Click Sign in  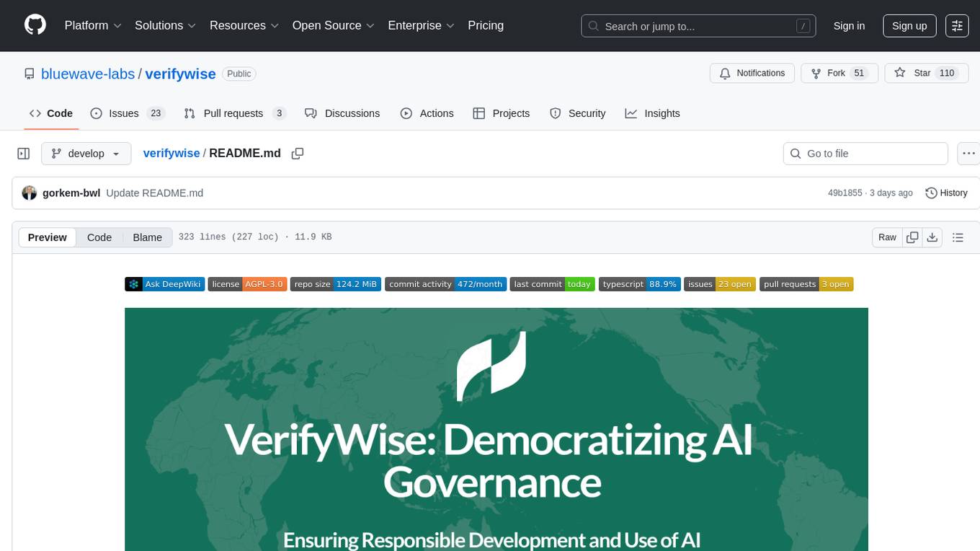pyautogui.click(x=849, y=26)
